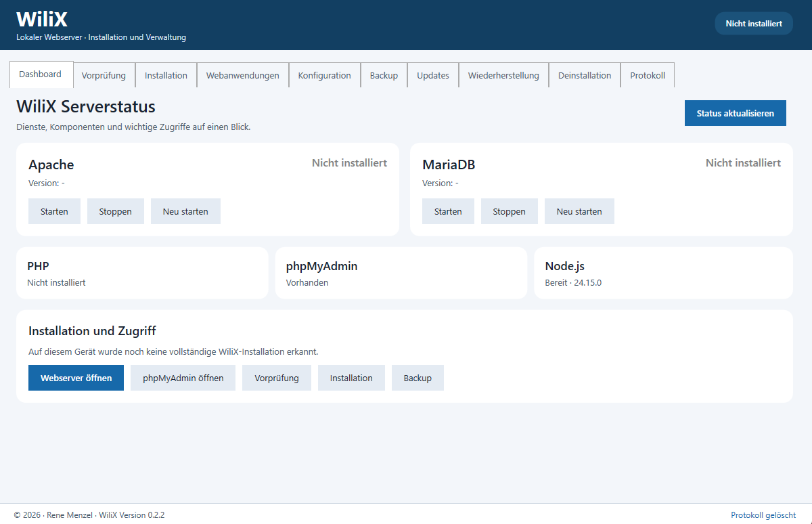Start the MariaDB service
812x524 pixels.
[448, 211]
